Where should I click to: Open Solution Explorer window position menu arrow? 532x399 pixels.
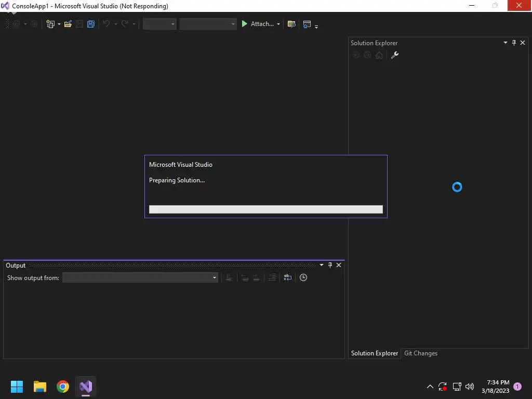(505, 43)
